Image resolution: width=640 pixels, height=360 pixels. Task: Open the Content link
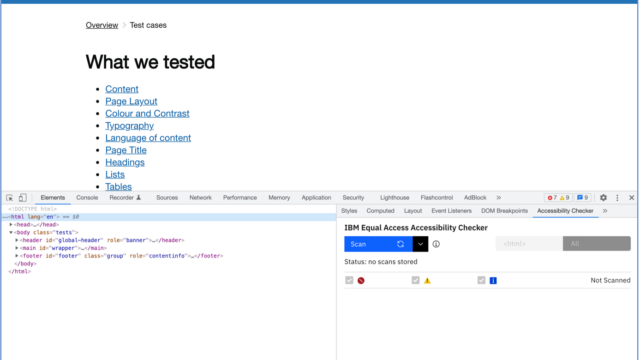click(x=122, y=89)
